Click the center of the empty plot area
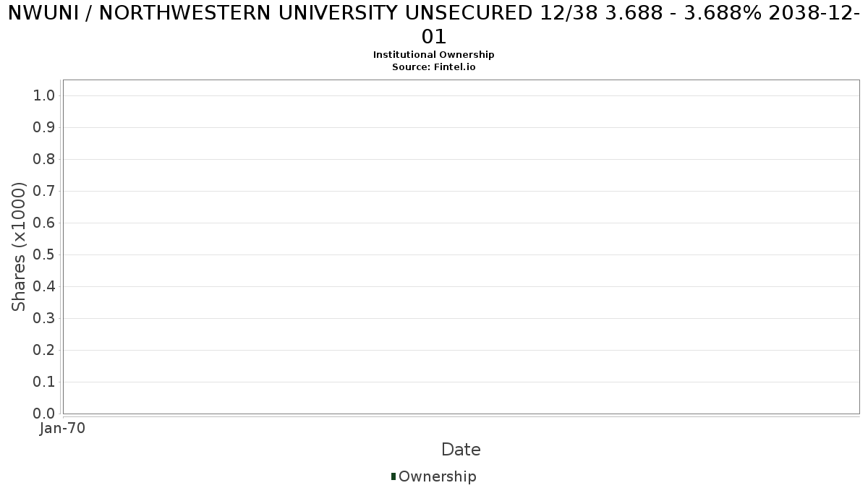 (461, 247)
